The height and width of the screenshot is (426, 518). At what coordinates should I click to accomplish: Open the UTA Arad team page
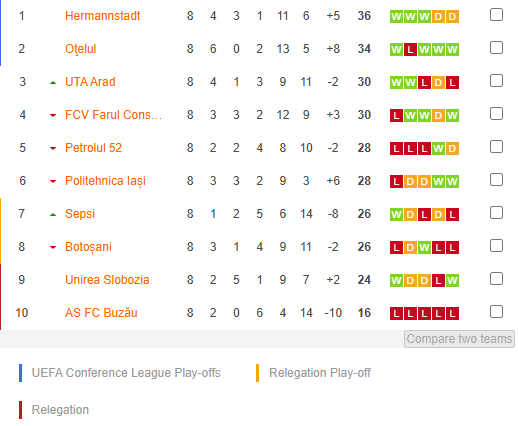pyautogui.click(x=90, y=82)
